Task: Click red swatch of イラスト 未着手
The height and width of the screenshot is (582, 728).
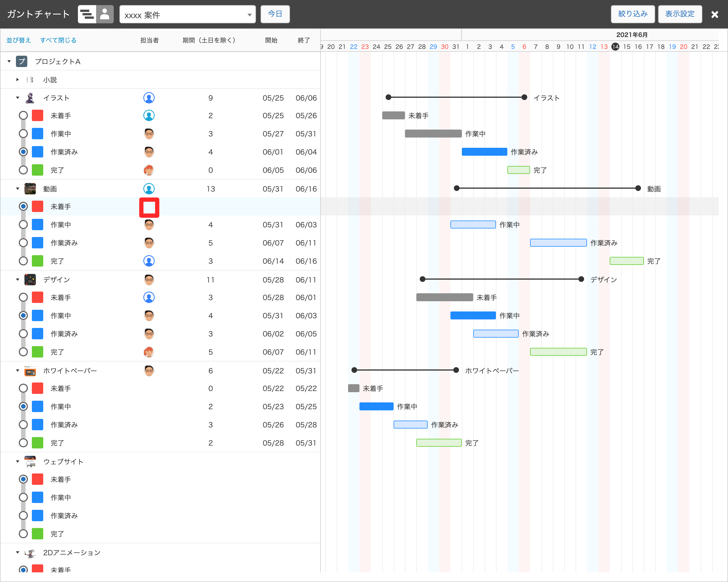Action: 38,115
